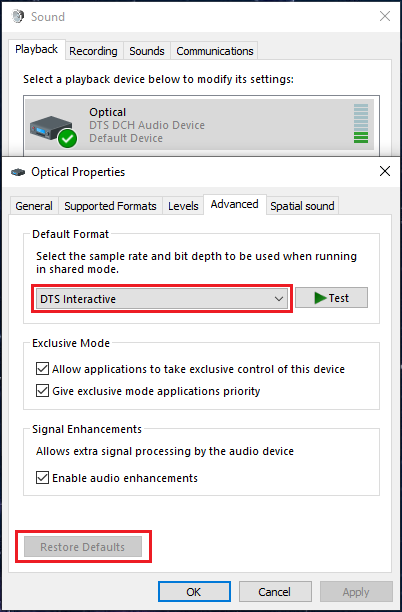Toggle Allow applications to take exclusive control
Screen dimensions: 402x612
[42, 369]
